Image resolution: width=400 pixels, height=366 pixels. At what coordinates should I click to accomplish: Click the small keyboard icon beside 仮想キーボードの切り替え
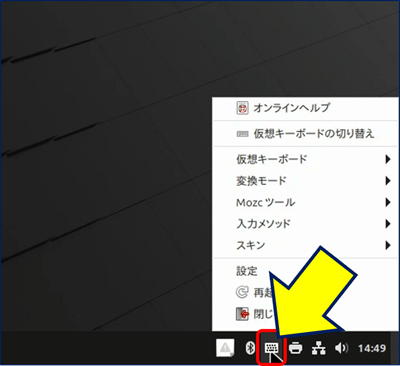click(242, 134)
